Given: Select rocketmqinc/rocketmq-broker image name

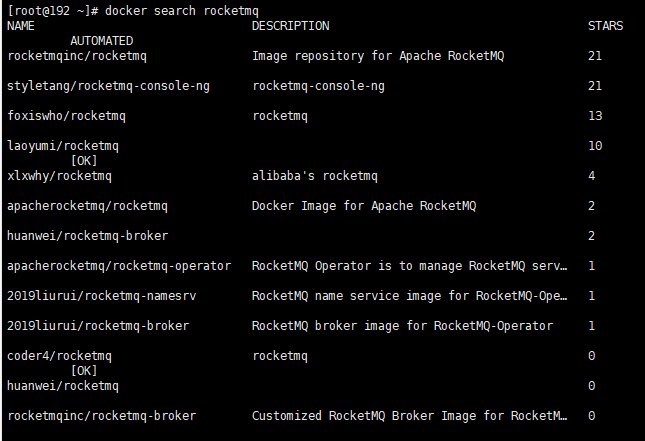Looking at the screenshot, I should coord(102,416).
